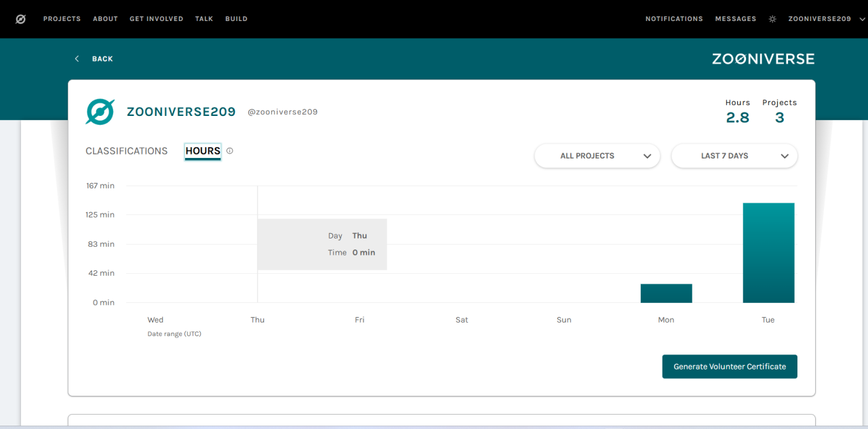868x429 pixels.
Task: Open the All Projects dropdown
Action: (597, 156)
